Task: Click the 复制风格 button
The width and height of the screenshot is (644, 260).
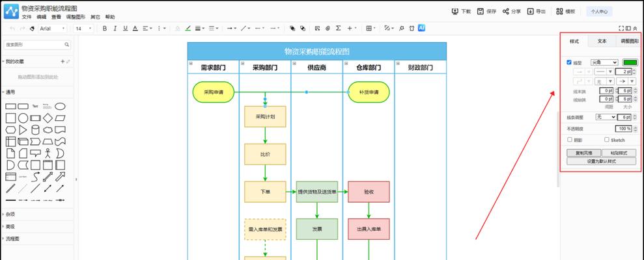Action: pos(583,153)
